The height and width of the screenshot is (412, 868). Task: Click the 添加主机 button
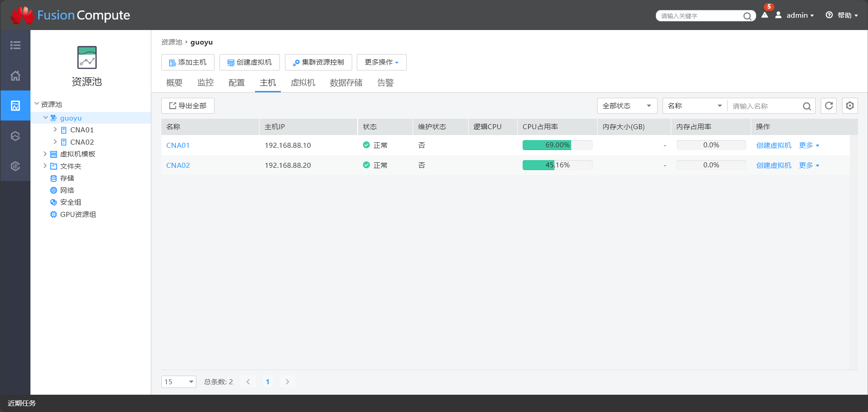(188, 62)
